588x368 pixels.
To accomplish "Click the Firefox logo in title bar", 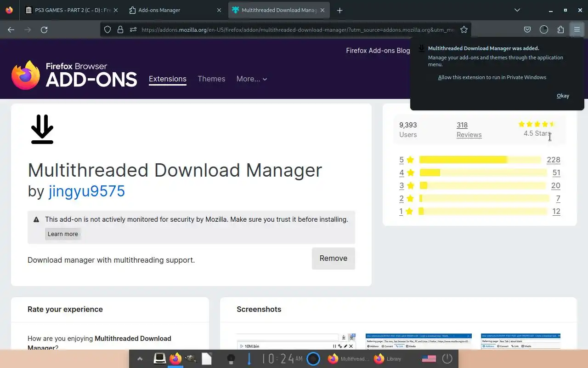I will coord(9,10).
